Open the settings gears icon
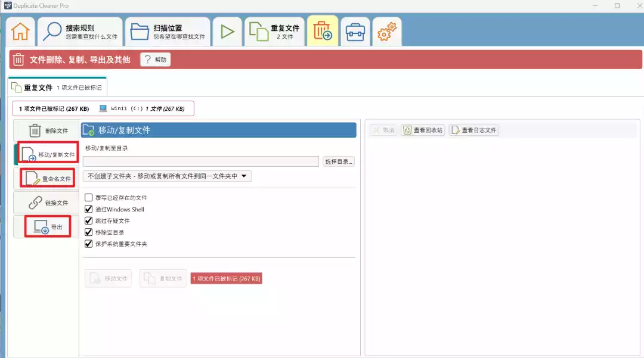Image resolution: width=644 pixels, height=358 pixels. [x=387, y=32]
